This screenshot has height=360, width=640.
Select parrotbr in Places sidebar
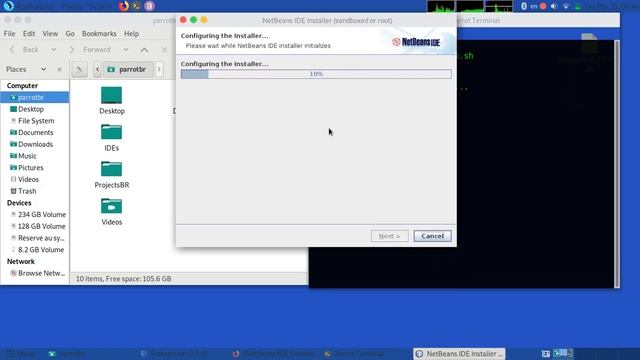click(x=35, y=97)
